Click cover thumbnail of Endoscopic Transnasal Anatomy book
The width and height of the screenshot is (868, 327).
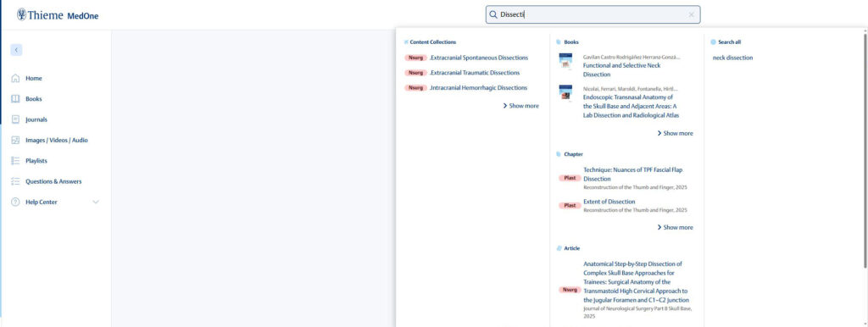tap(565, 92)
